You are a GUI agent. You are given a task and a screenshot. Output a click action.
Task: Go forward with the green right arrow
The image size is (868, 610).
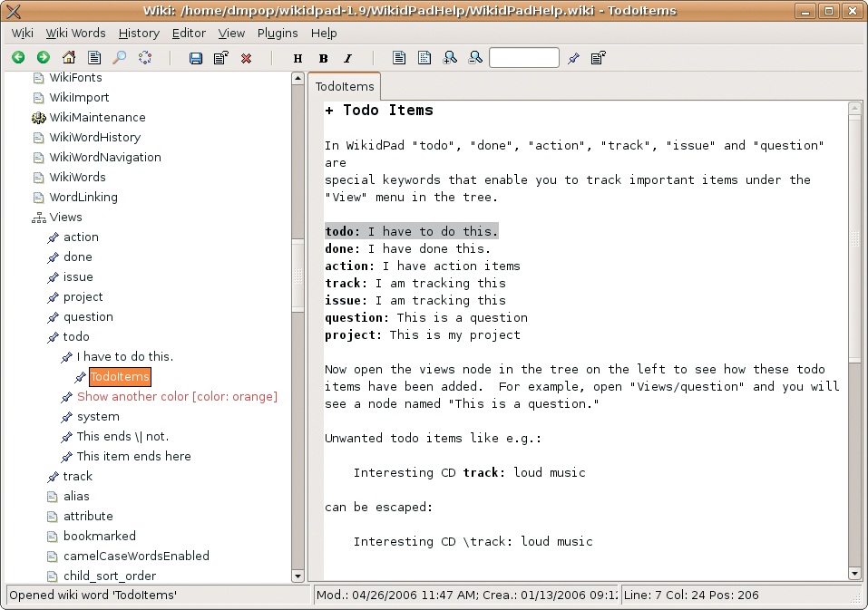pos(44,57)
